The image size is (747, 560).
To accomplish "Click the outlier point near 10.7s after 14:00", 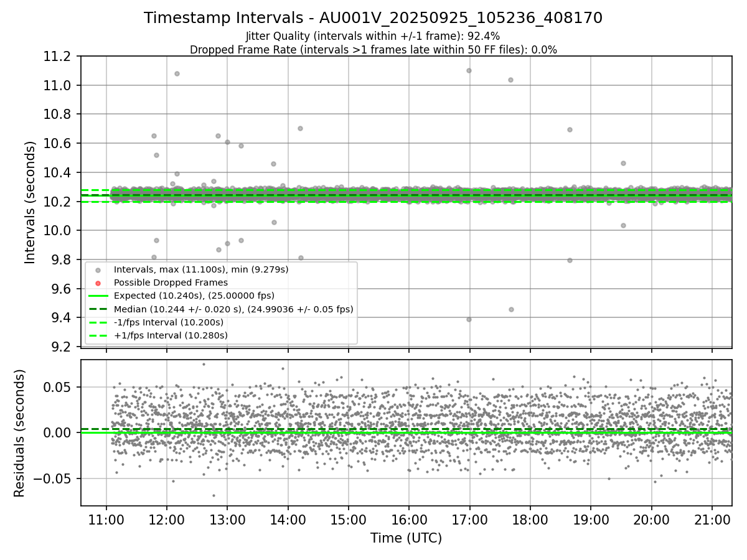I will coord(300,128).
